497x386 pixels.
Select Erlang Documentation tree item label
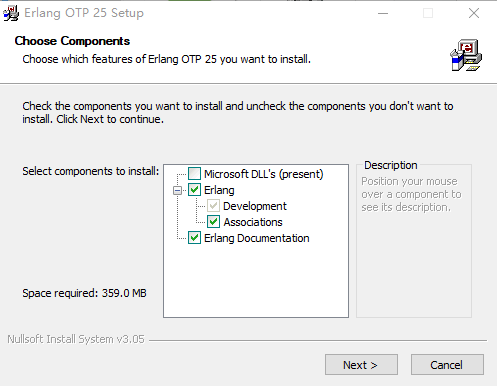[257, 238]
